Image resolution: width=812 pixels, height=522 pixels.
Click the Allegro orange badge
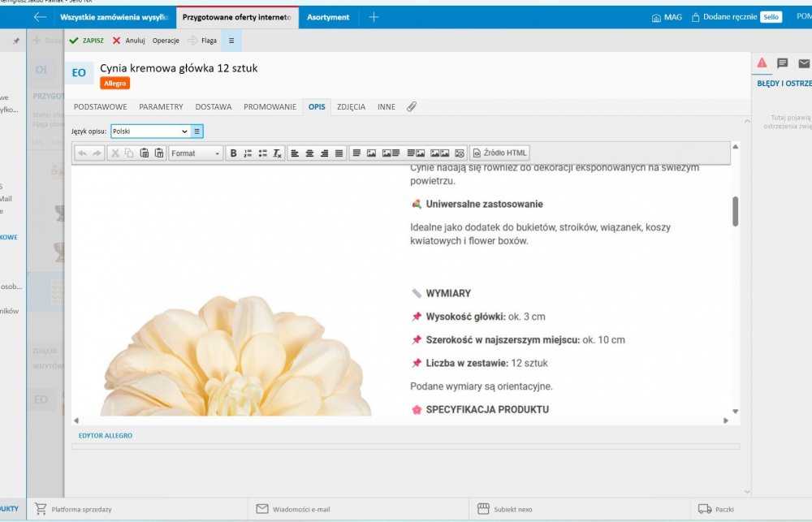click(115, 84)
